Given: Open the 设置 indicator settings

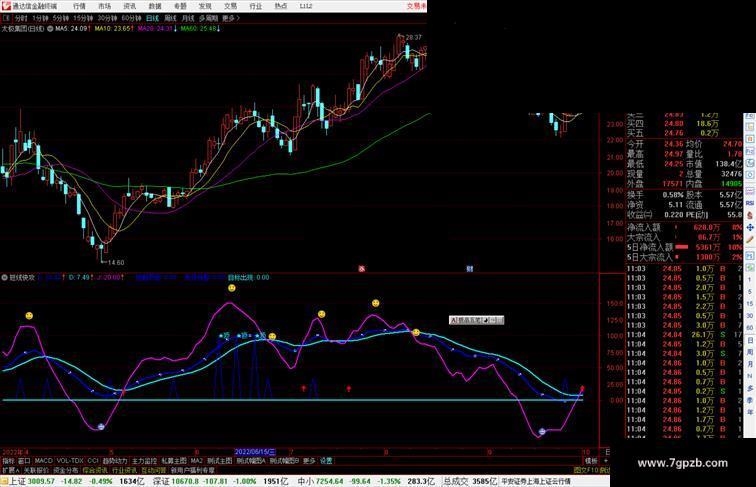Looking at the screenshot, I should [326, 461].
